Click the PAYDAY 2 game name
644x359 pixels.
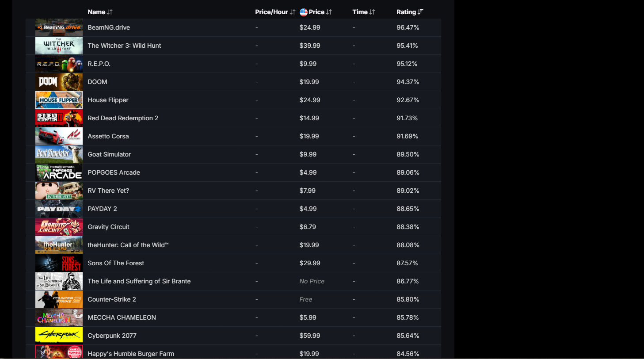coord(103,209)
